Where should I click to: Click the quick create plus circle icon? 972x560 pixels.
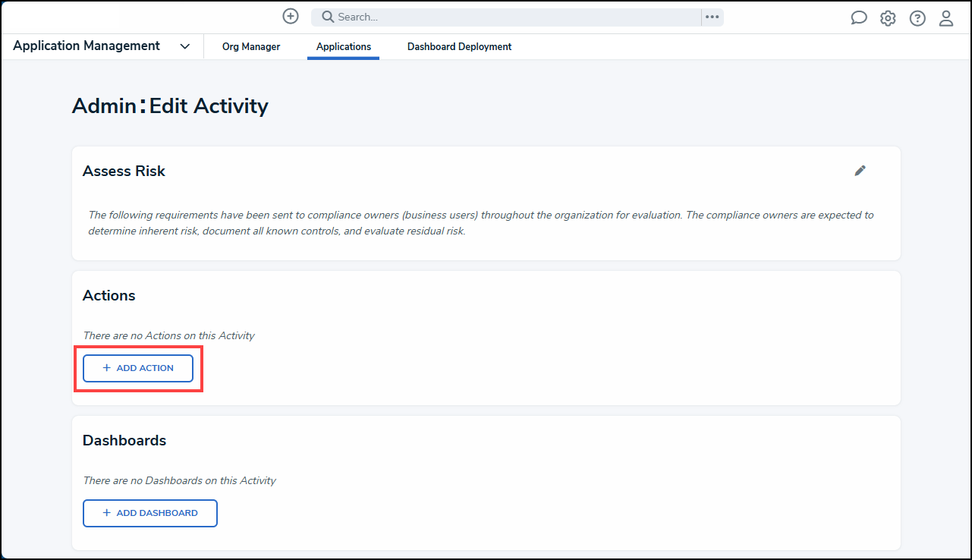(291, 17)
